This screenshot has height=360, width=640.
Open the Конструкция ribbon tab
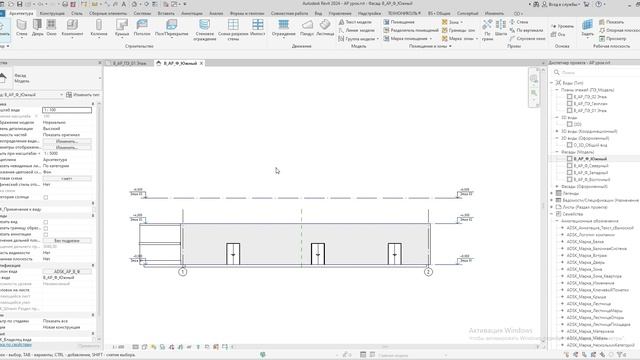point(52,13)
